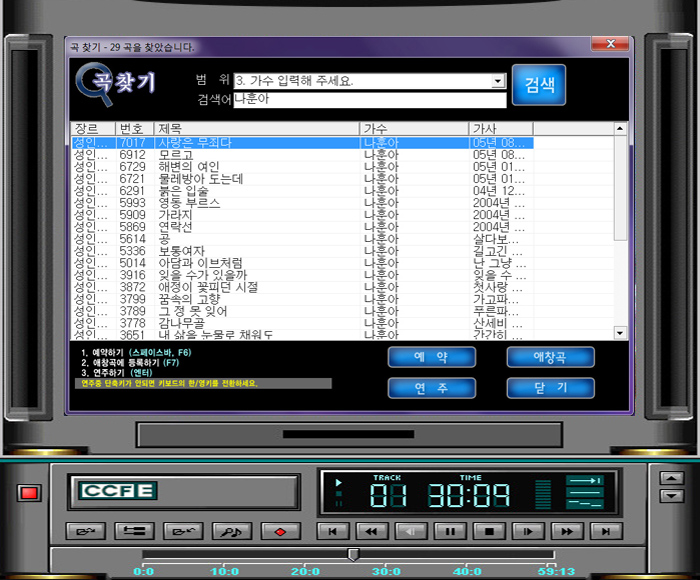
Task: Select the song row 붉은 입술
Action: pos(303,191)
